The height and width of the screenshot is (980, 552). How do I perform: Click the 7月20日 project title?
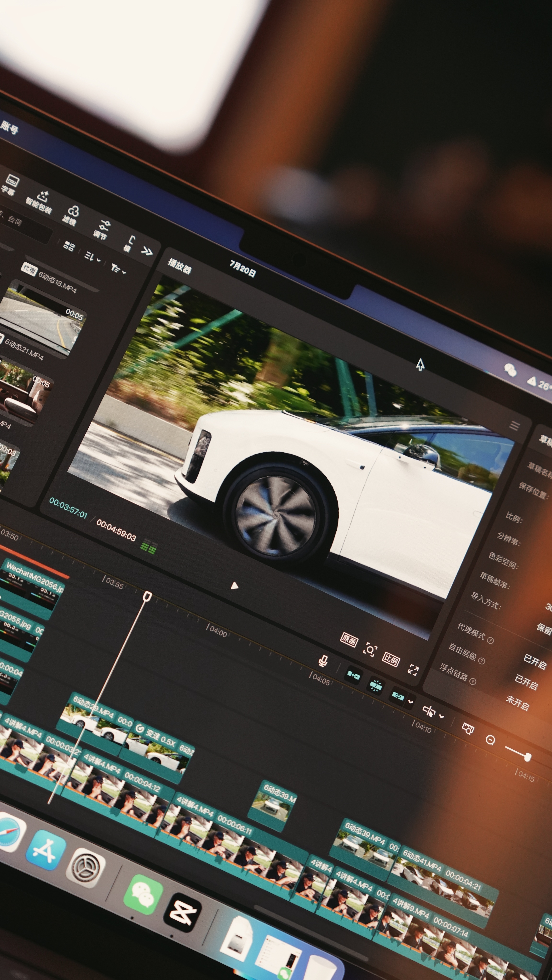(x=242, y=269)
